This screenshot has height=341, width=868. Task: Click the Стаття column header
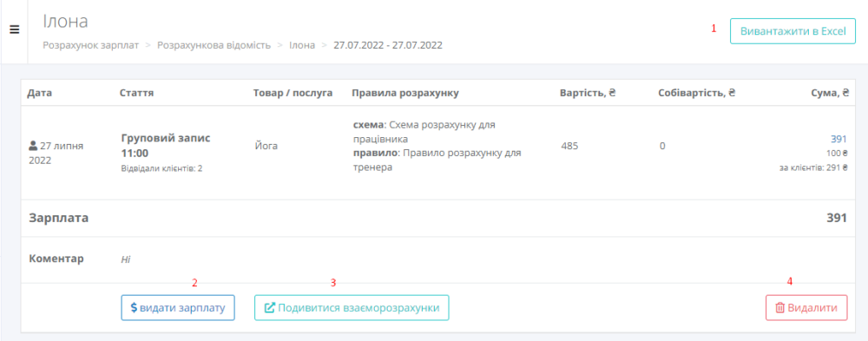(x=137, y=93)
